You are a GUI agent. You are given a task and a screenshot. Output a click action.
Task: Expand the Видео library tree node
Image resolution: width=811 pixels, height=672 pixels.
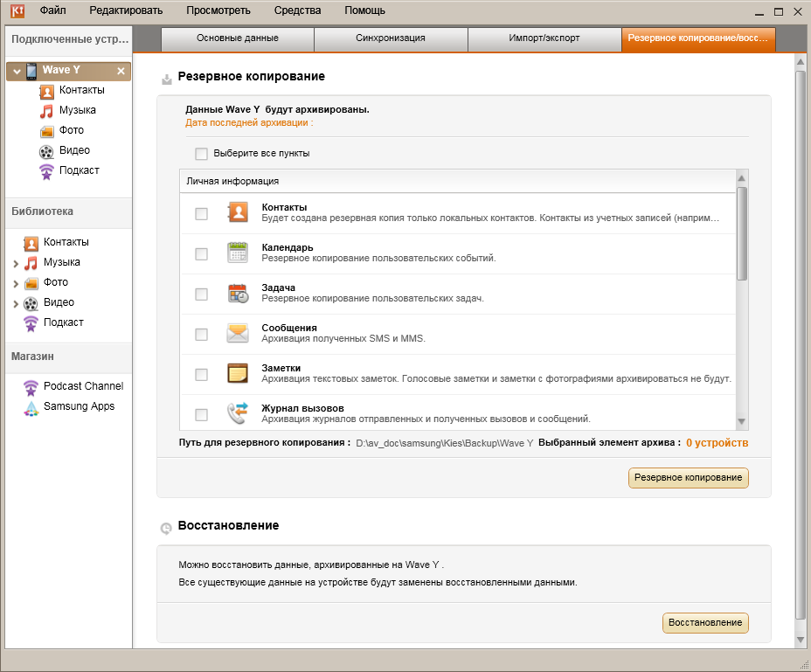pos(16,303)
